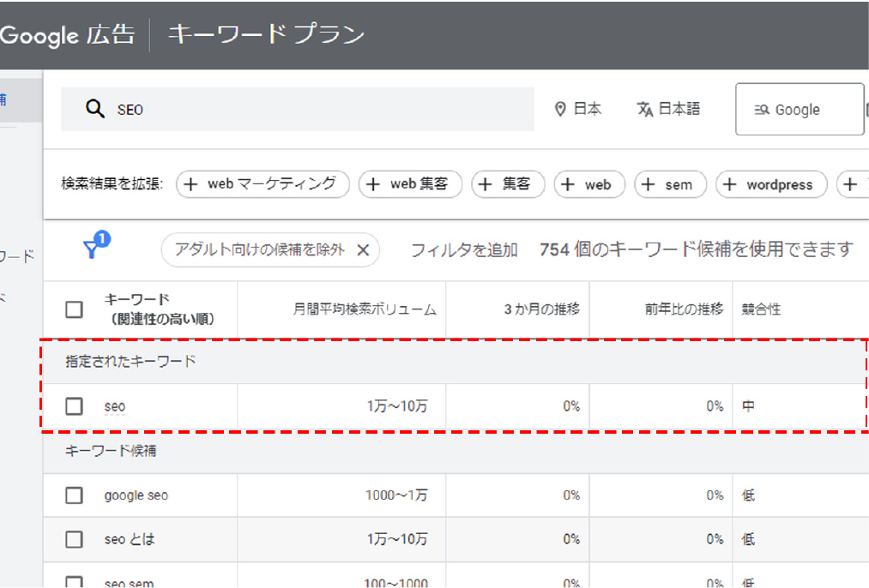Click the SEO keyword search field
The height and width of the screenshot is (588, 869).
[x=297, y=109]
